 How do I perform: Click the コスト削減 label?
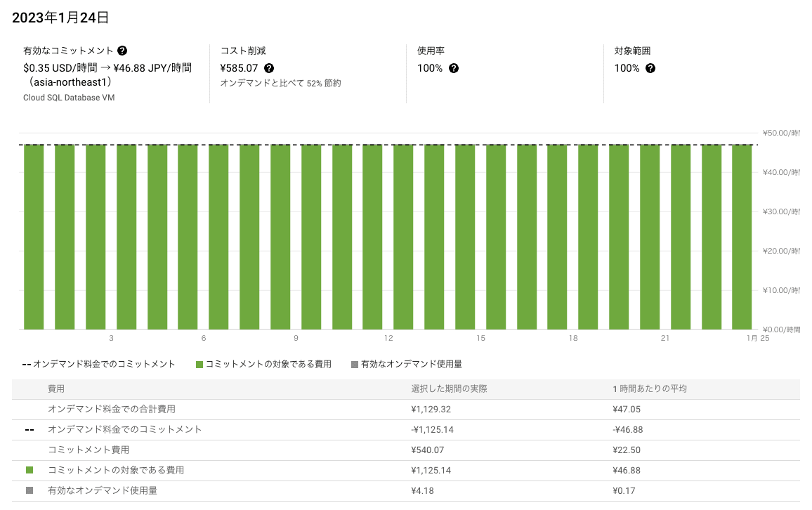click(x=243, y=51)
